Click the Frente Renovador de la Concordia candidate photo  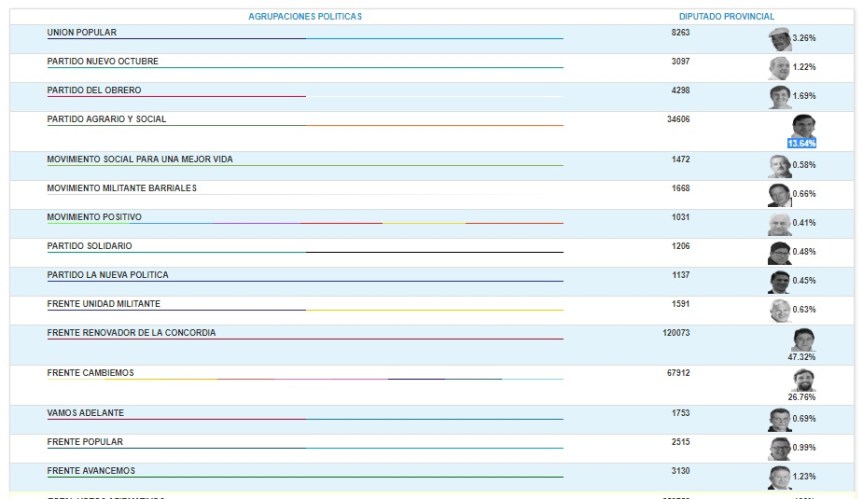[x=802, y=339]
